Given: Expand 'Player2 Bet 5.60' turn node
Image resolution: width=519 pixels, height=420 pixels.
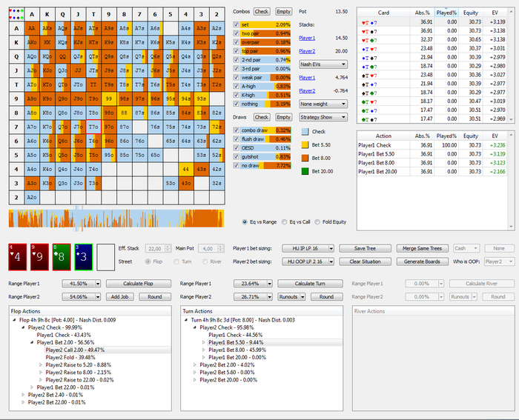Looking at the screenshot, I should (194, 373).
